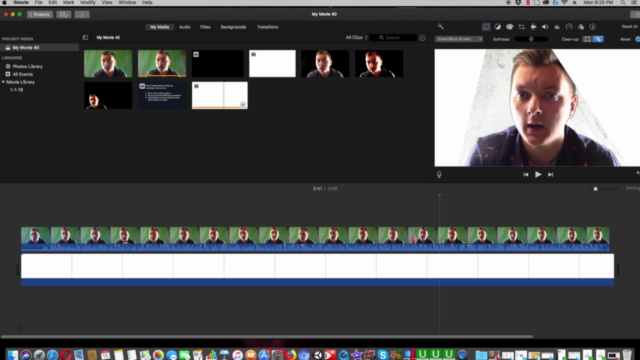
Task: Open the color balance tool
Action: click(x=498, y=27)
